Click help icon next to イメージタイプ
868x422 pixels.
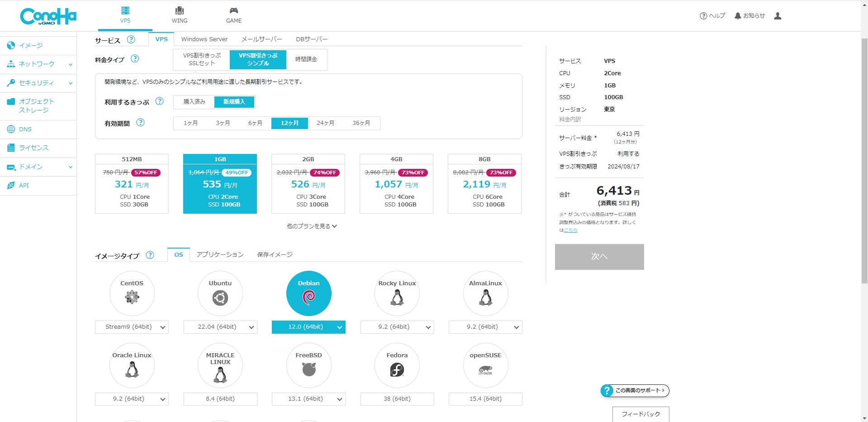click(x=150, y=255)
